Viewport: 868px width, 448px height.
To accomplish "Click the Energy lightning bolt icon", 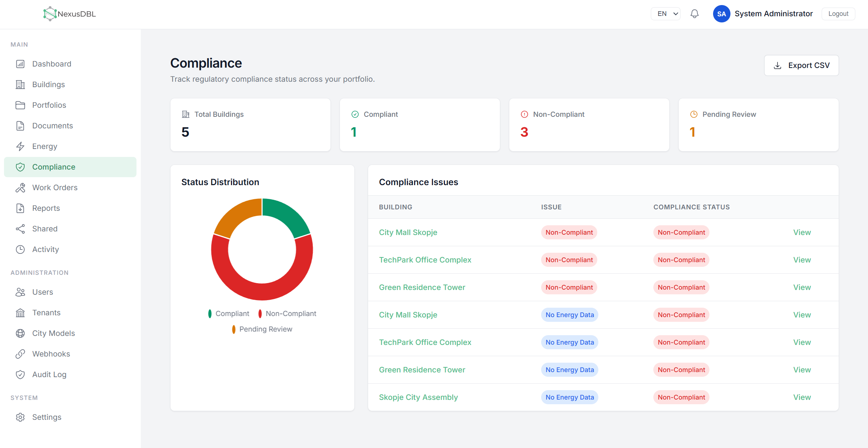I will 20,146.
